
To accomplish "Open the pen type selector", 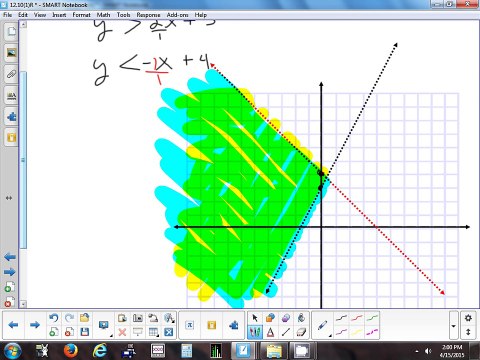I will click(x=323, y=325).
